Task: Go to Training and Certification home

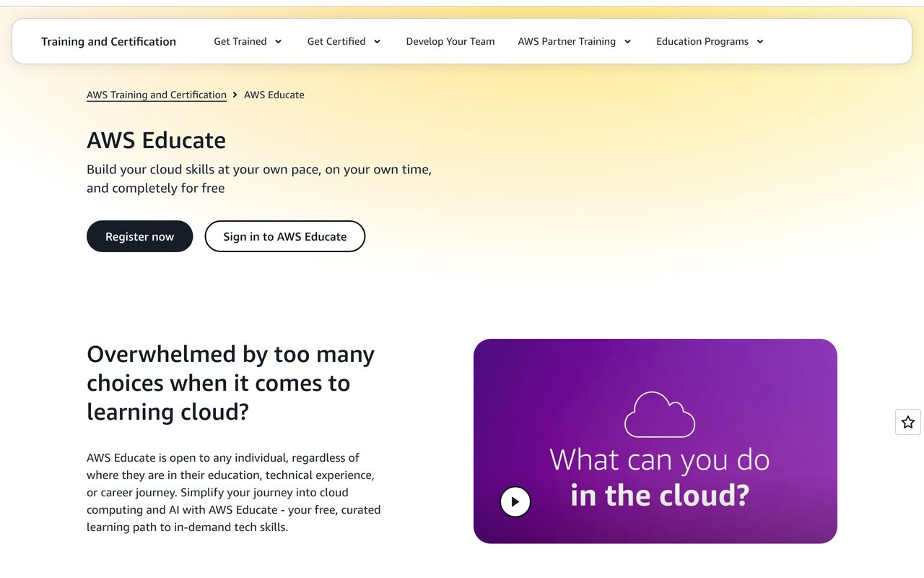Action: click(x=108, y=41)
